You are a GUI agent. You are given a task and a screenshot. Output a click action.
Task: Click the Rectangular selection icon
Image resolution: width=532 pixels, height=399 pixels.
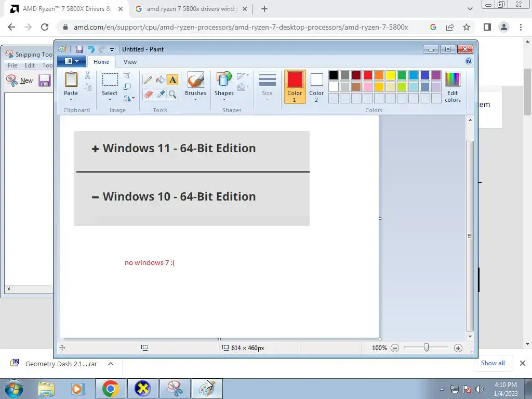pos(110,79)
